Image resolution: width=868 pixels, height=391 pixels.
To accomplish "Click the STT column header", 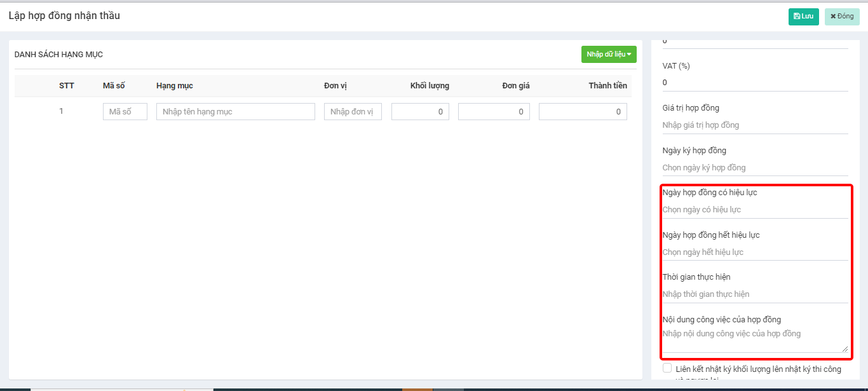I will click(67, 86).
